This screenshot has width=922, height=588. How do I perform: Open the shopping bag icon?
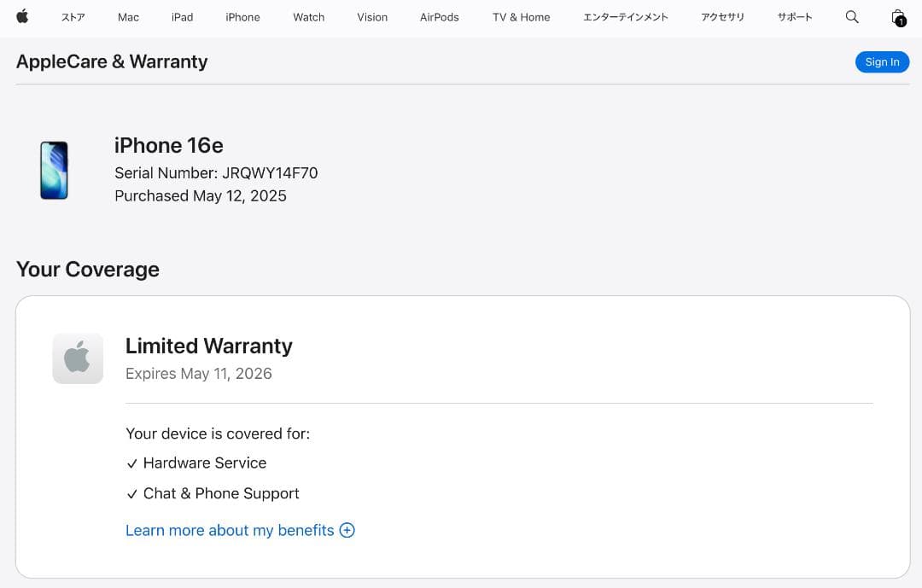pyautogui.click(x=897, y=17)
